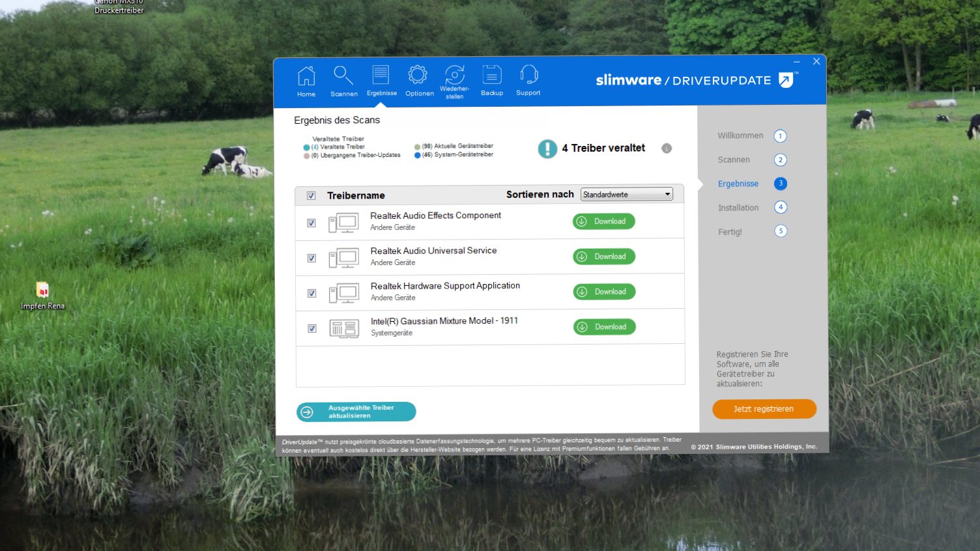The image size is (980, 551).
Task: Click the info icon beside '4 Treiber veraltet'
Action: click(x=667, y=148)
